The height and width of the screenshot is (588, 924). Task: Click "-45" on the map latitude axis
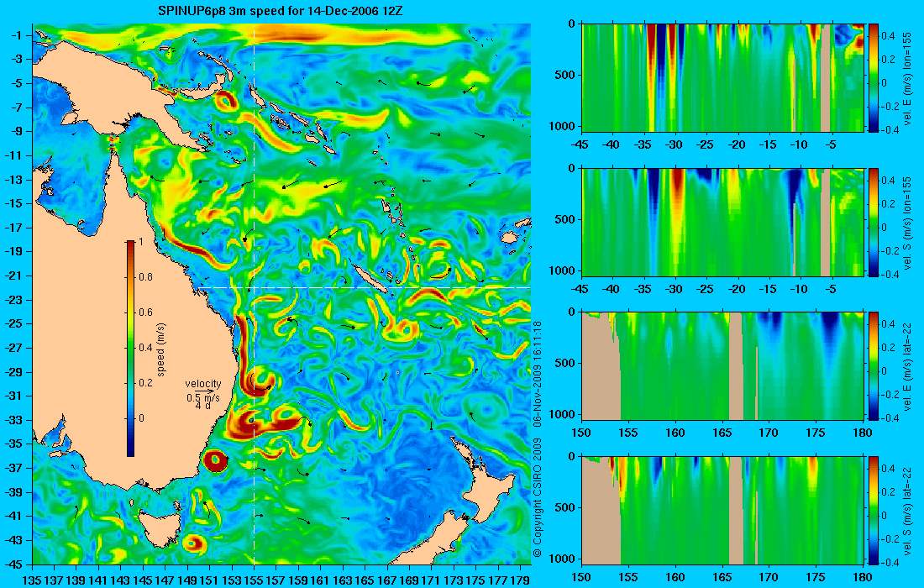(x=13, y=564)
